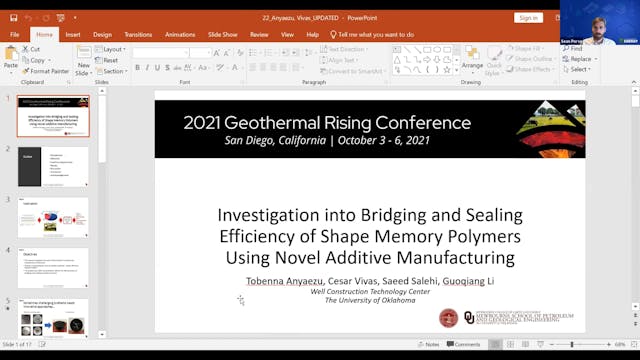Toggle Strikethrough formatting
640x360 pixels.
click(177, 68)
